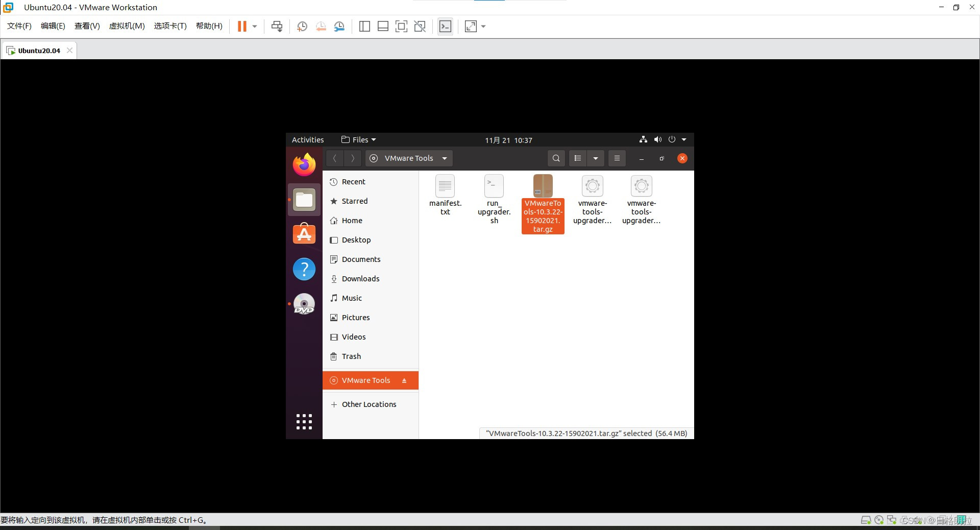Open Music in the Files sidebar
This screenshot has width=980, height=530.
click(x=371, y=298)
